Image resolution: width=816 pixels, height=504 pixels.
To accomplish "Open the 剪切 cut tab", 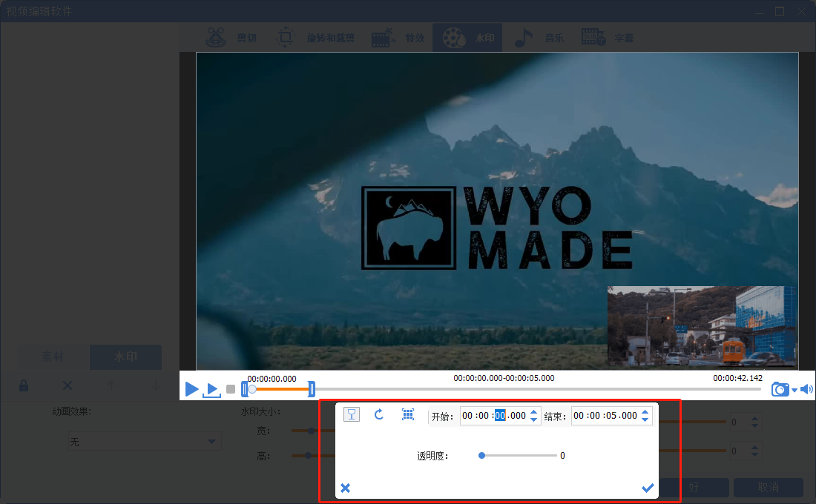I will click(x=231, y=38).
